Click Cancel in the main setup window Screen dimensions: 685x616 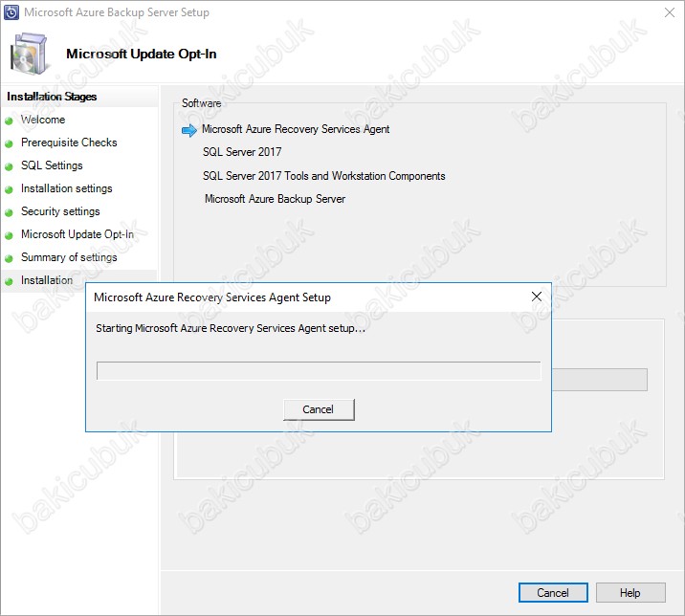coord(553,593)
